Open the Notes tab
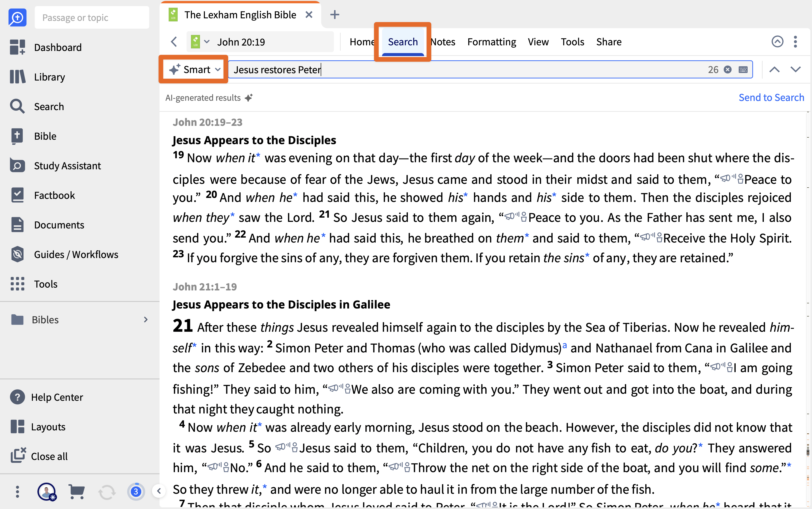The width and height of the screenshot is (812, 509). 443,42
